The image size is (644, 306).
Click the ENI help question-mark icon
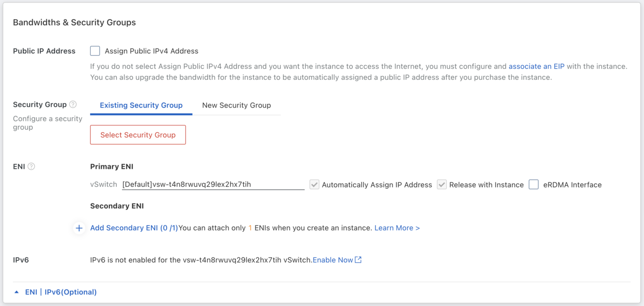(x=31, y=166)
